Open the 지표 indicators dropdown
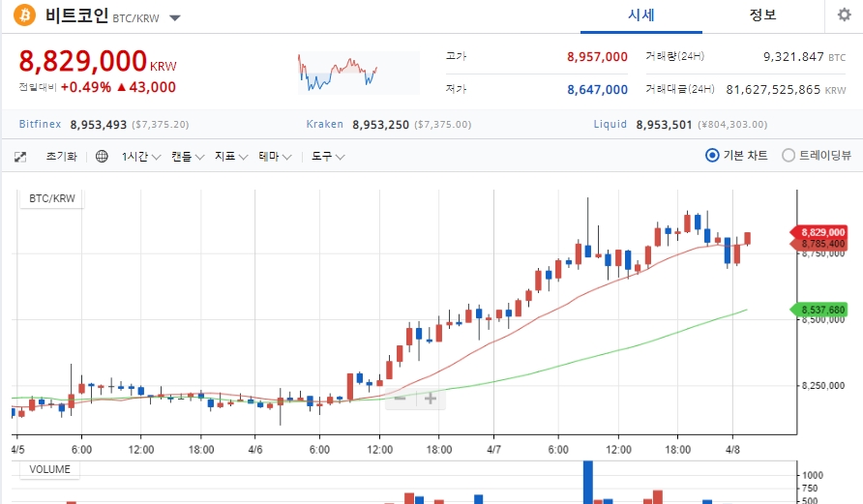The height and width of the screenshot is (504, 863). [231, 157]
